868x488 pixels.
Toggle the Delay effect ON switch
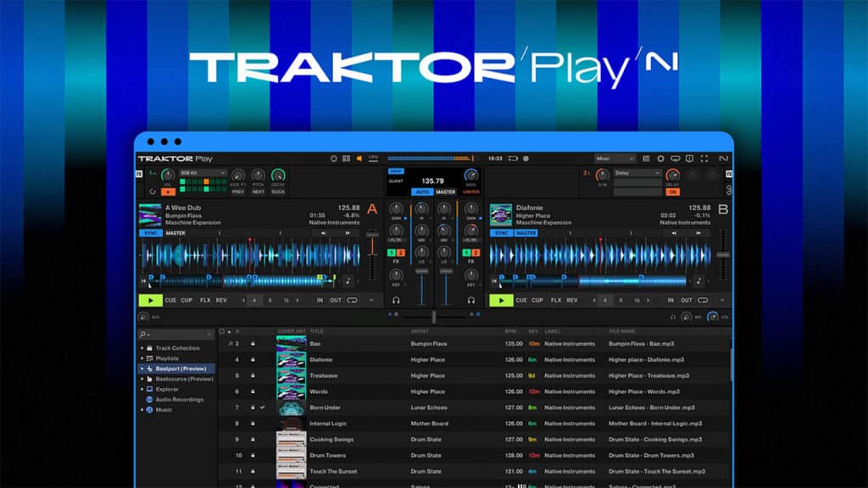673,192
